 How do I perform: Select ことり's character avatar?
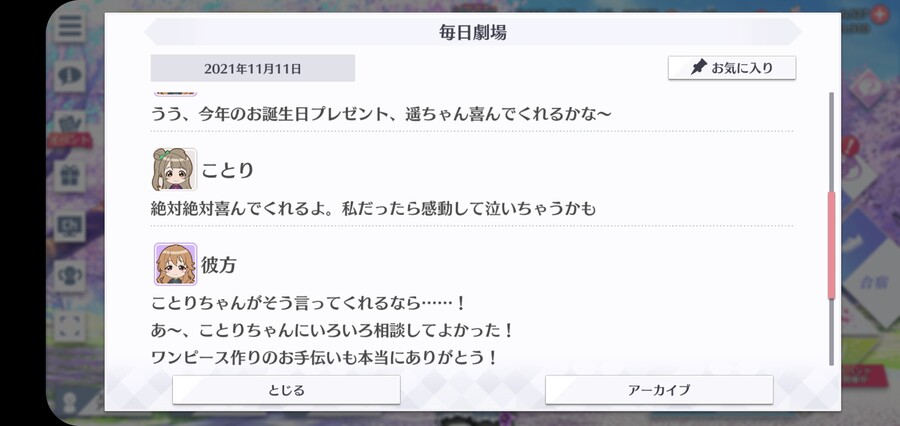point(174,169)
